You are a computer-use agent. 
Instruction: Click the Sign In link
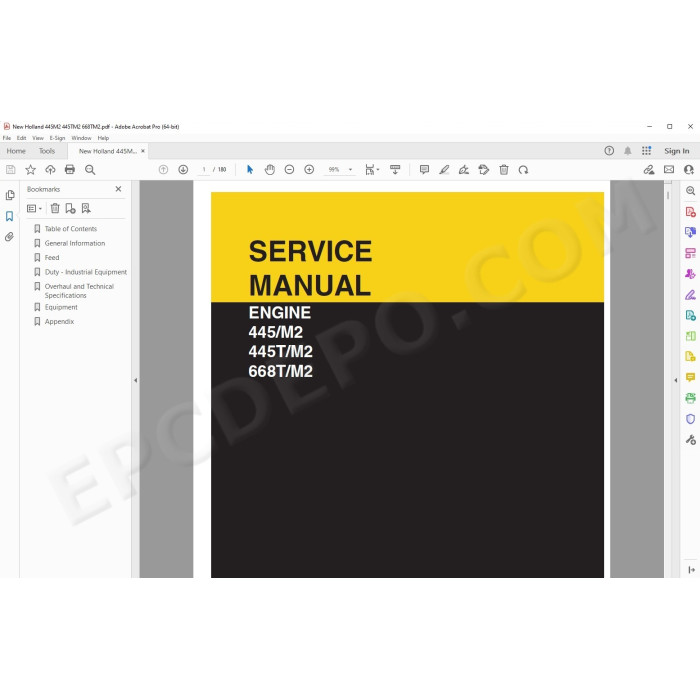point(676,151)
